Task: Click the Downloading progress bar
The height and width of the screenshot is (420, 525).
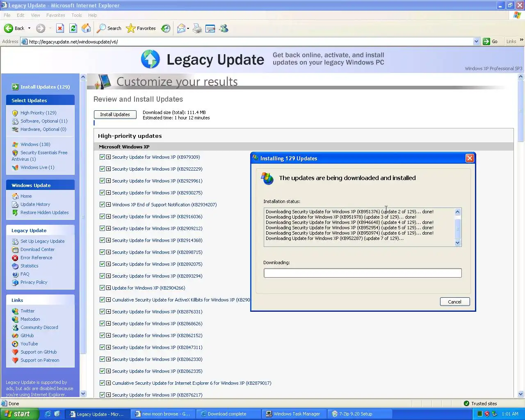Action: [x=363, y=273]
